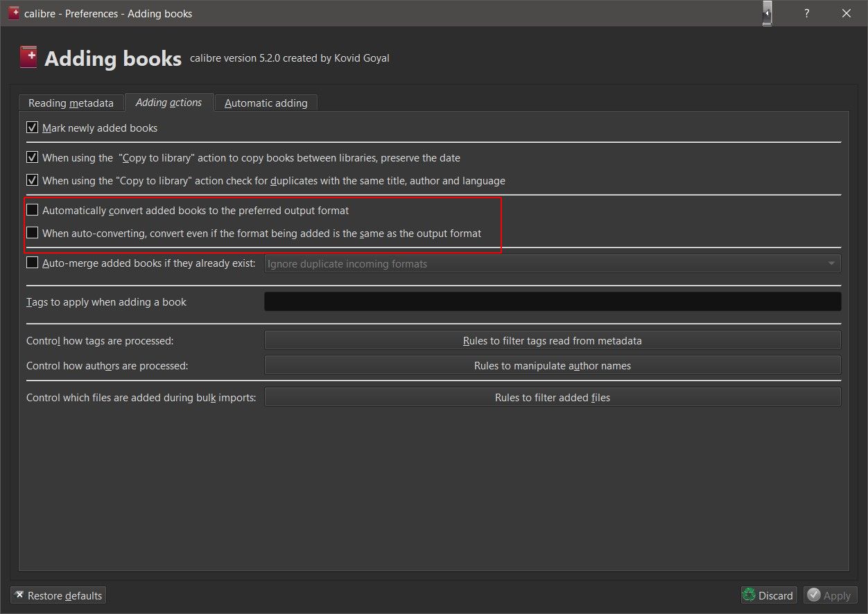Click the calibre book icon in title bar
The image size is (868, 614).
[x=14, y=13]
